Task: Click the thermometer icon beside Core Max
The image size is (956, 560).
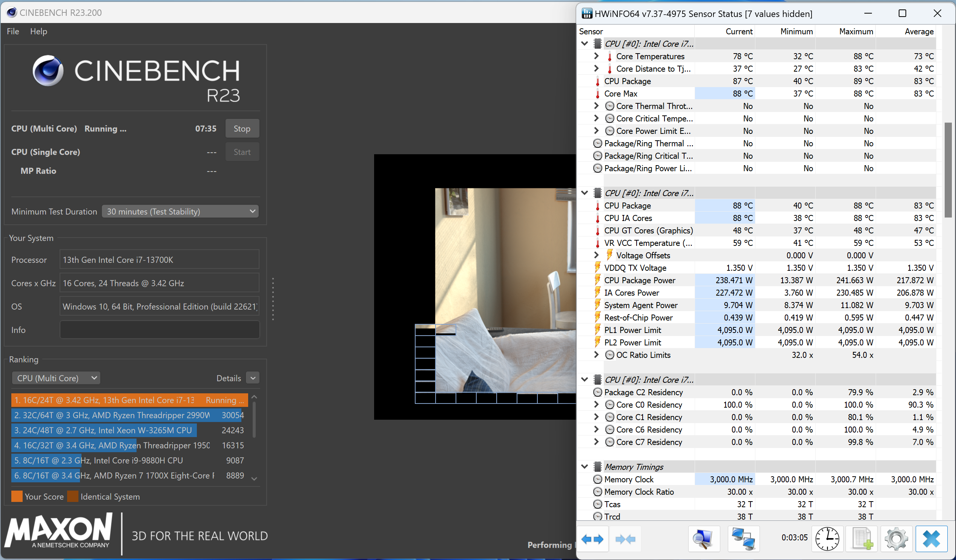Action: [597, 94]
